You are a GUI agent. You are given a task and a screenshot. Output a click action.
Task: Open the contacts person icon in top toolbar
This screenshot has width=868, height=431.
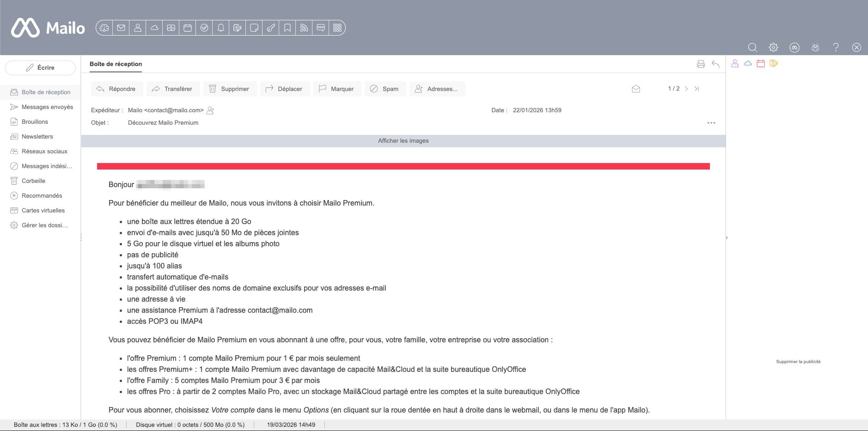click(x=138, y=28)
